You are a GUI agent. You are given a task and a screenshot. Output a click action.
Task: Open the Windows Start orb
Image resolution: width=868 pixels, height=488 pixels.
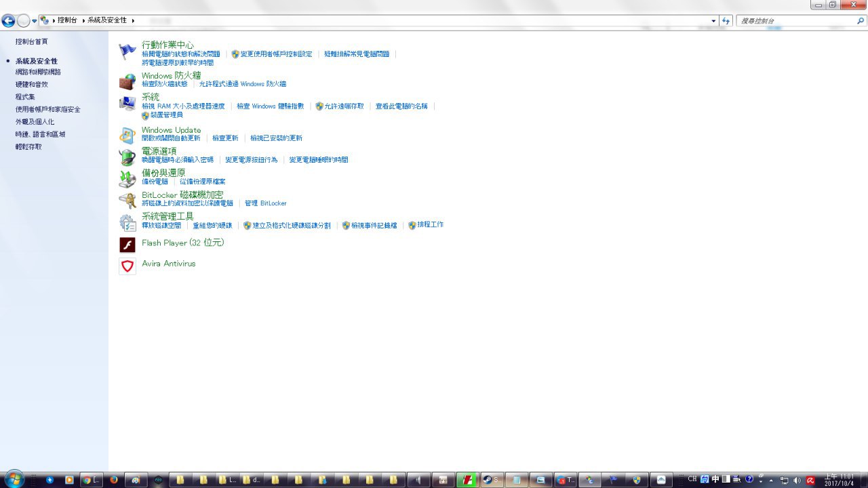pos(14,479)
